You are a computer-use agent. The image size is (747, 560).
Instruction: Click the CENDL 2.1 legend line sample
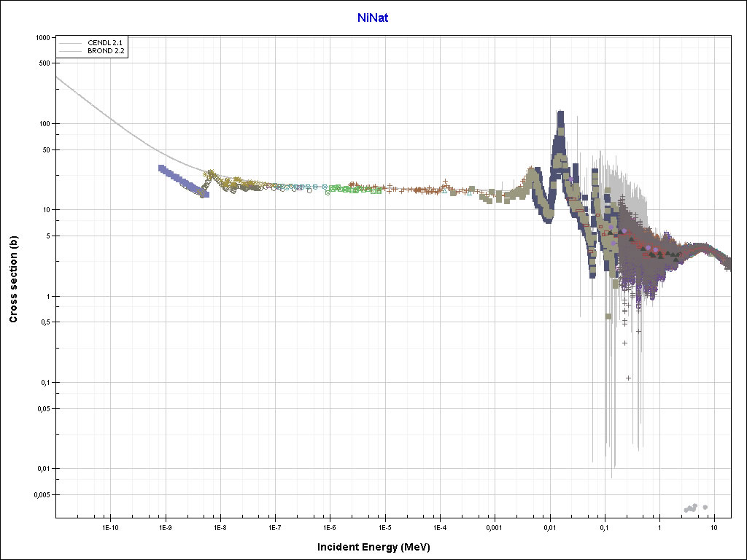pyautogui.click(x=71, y=44)
